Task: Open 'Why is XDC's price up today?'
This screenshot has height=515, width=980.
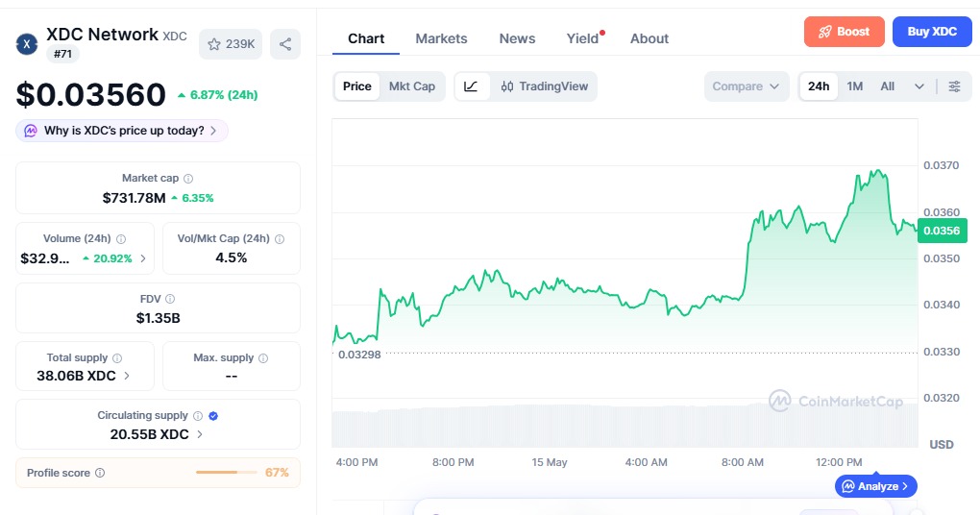Action: pyautogui.click(x=122, y=131)
